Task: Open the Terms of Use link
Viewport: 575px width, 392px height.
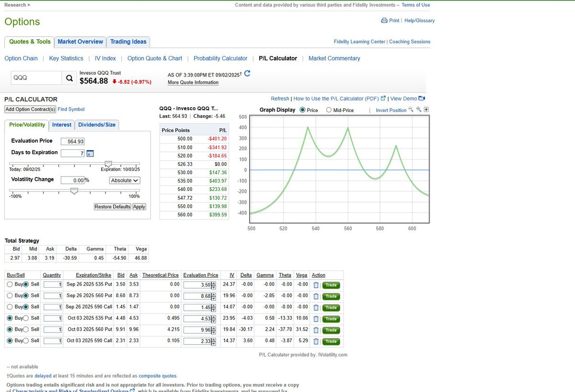Action: click(415, 5)
